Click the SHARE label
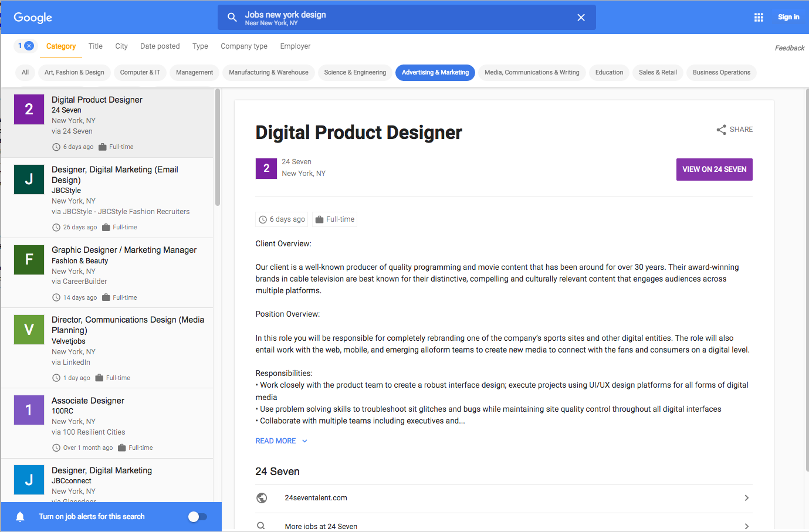The width and height of the screenshot is (809, 532). 742,130
